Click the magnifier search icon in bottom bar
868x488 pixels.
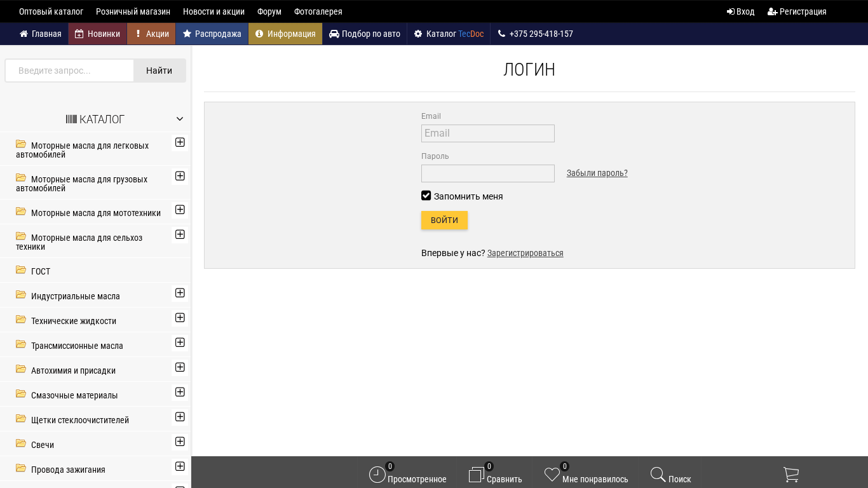point(658,475)
